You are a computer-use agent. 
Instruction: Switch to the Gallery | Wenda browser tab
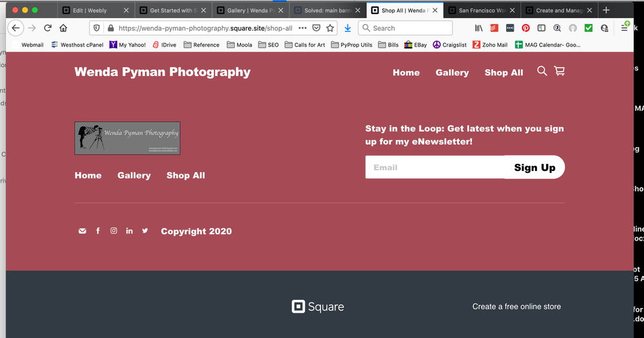[247, 10]
